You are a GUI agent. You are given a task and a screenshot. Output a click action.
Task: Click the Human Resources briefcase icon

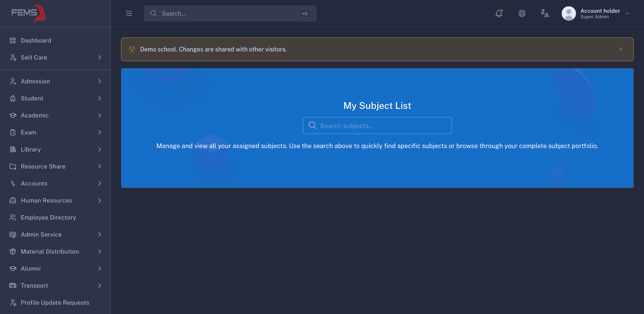(13, 200)
